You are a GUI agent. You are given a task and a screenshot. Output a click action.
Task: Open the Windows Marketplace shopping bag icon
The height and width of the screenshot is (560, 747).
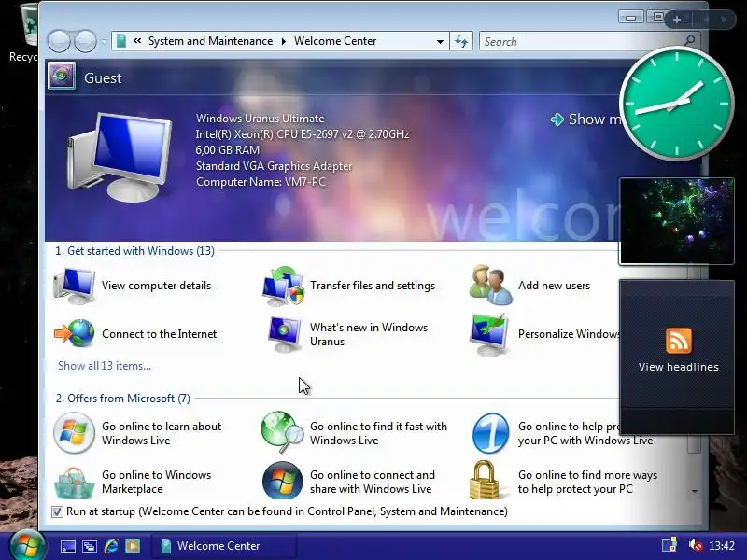point(74,483)
